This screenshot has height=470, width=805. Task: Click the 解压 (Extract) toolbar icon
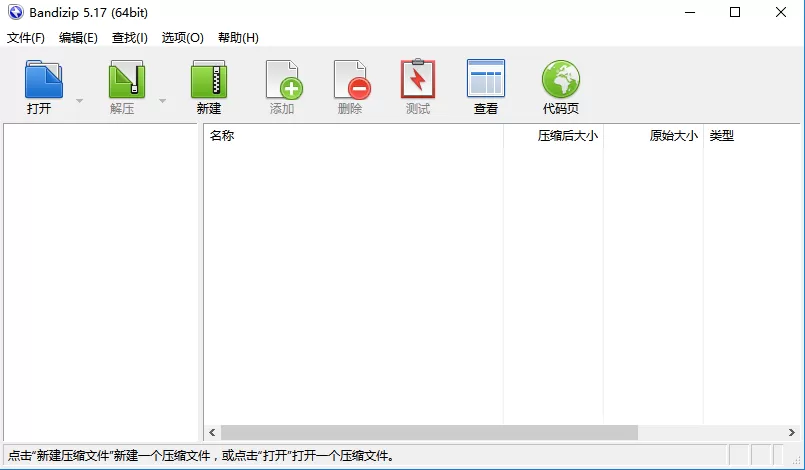click(x=127, y=79)
